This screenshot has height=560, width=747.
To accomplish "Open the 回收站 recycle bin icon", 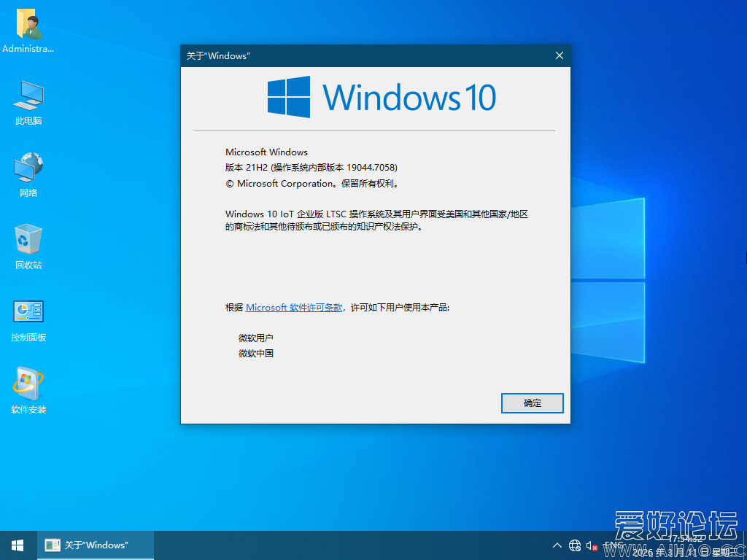I will tap(28, 246).
